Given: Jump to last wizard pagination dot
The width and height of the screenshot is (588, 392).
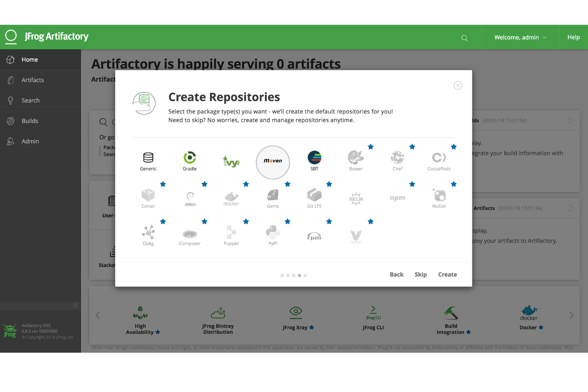Looking at the screenshot, I should coord(305,276).
